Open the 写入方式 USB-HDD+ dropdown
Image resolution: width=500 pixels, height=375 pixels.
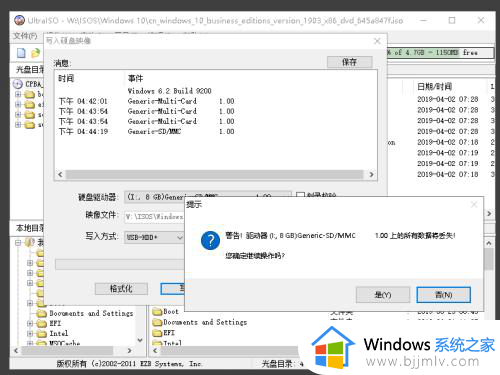[154, 237]
